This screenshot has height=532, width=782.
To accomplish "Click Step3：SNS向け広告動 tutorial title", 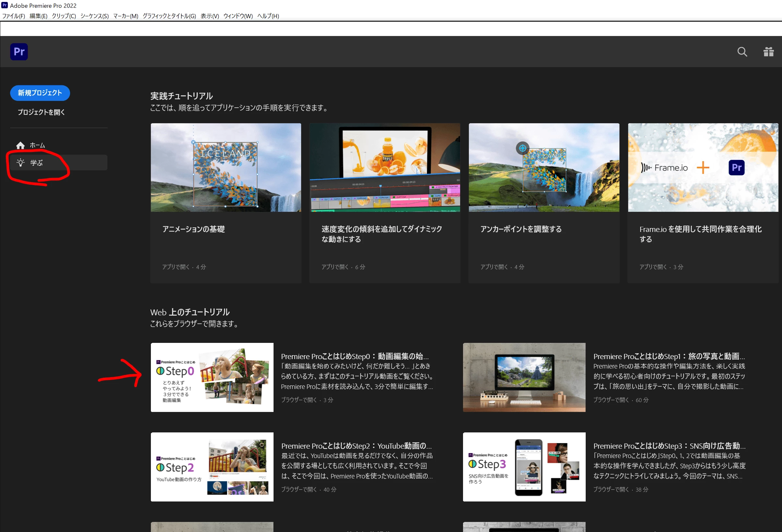I will point(670,446).
